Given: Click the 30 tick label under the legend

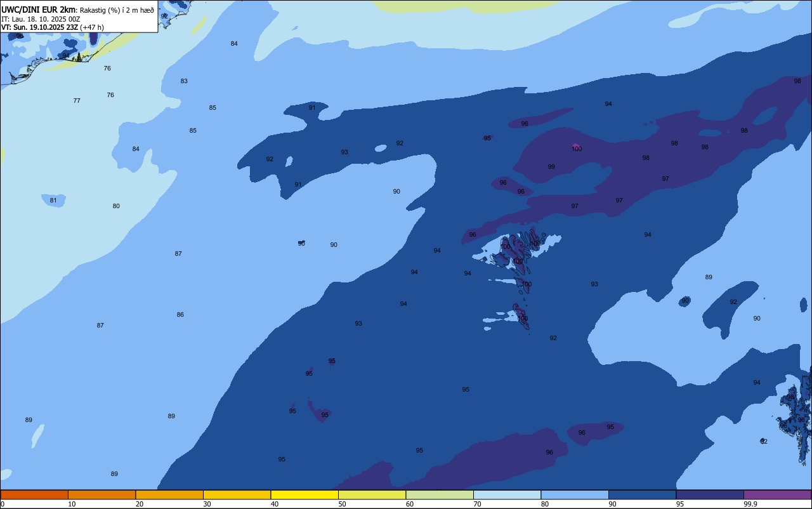Looking at the screenshot, I should [x=207, y=504].
